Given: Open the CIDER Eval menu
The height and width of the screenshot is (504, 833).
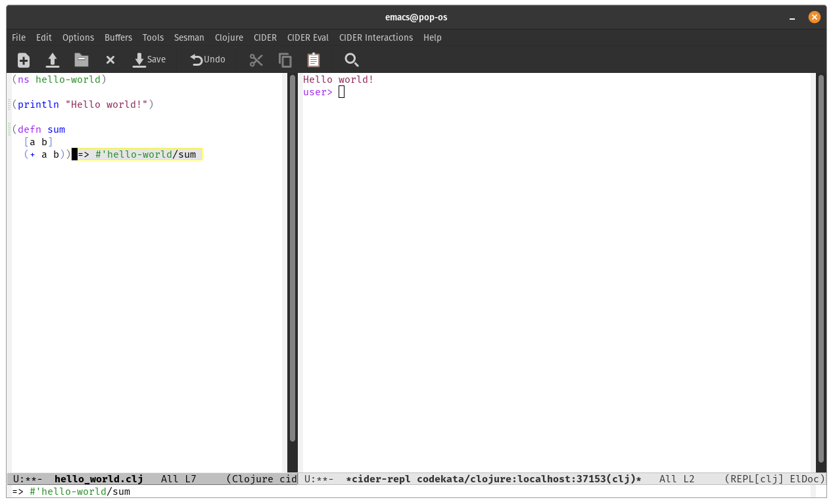Looking at the screenshot, I should click(308, 37).
